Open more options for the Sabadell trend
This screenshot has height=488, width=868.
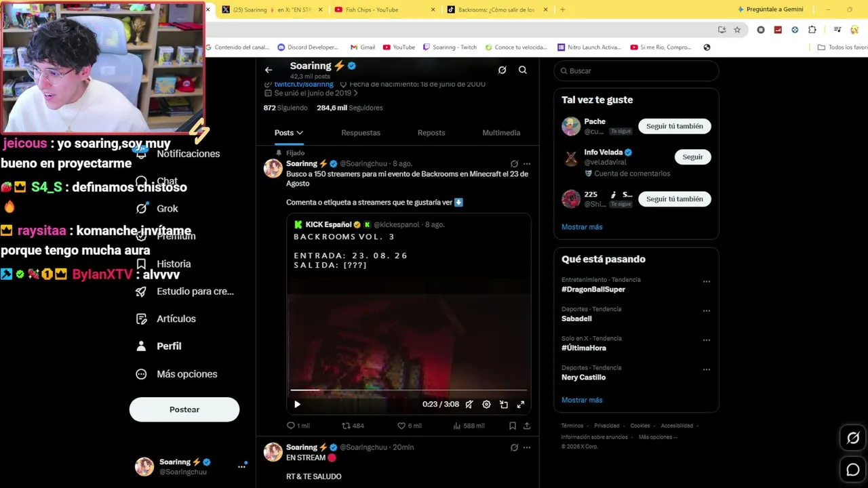pos(707,311)
